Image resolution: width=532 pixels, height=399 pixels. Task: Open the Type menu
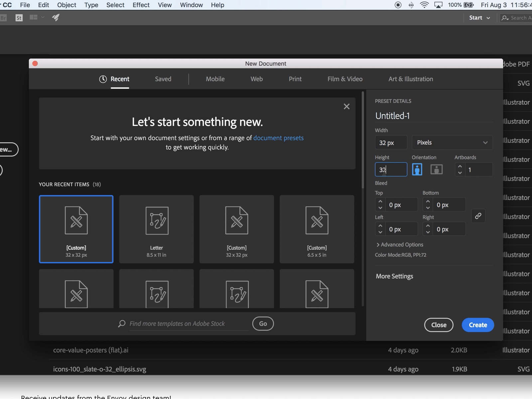[91, 5]
